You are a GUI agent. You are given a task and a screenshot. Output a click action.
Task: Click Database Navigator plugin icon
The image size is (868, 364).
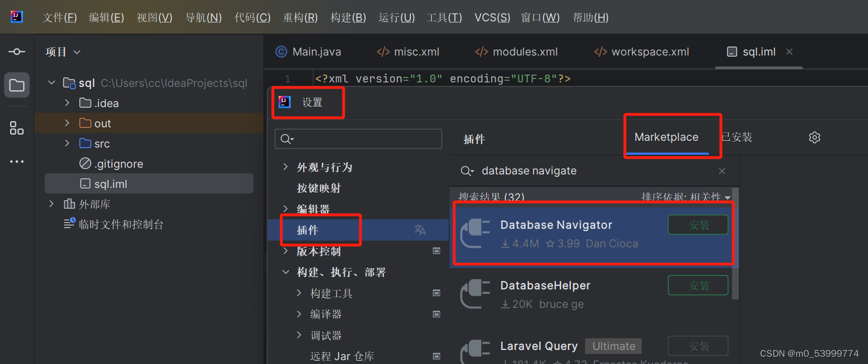pyautogui.click(x=474, y=234)
